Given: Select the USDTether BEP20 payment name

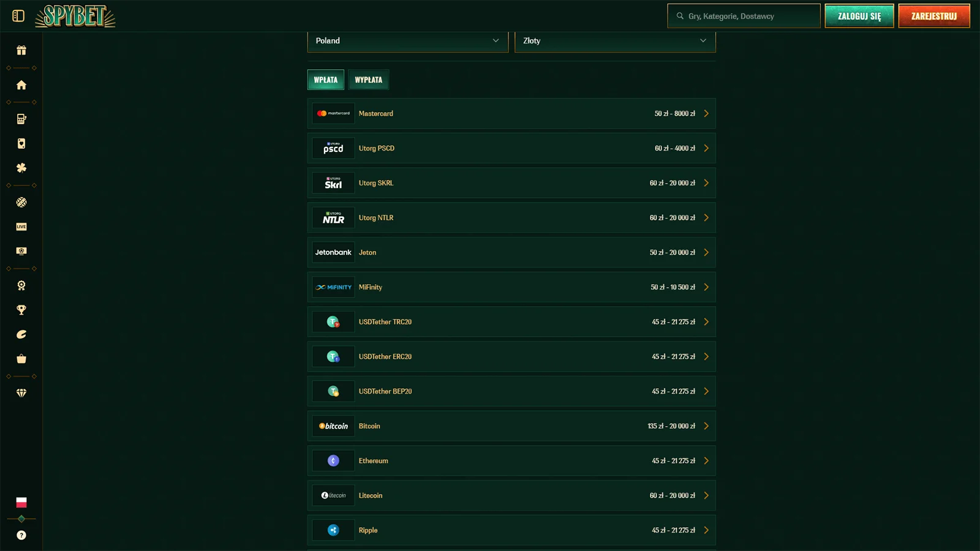Looking at the screenshot, I should tap(385, 391).
